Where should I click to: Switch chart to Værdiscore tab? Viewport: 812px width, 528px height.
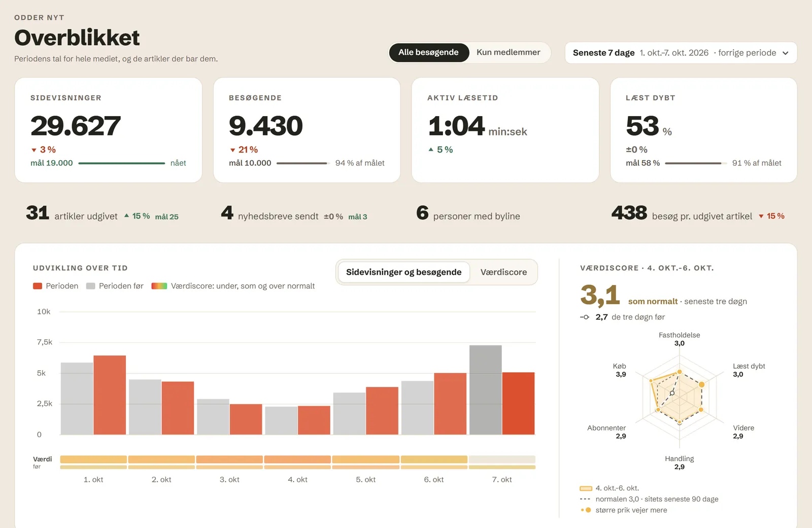(x=503, y=272)
